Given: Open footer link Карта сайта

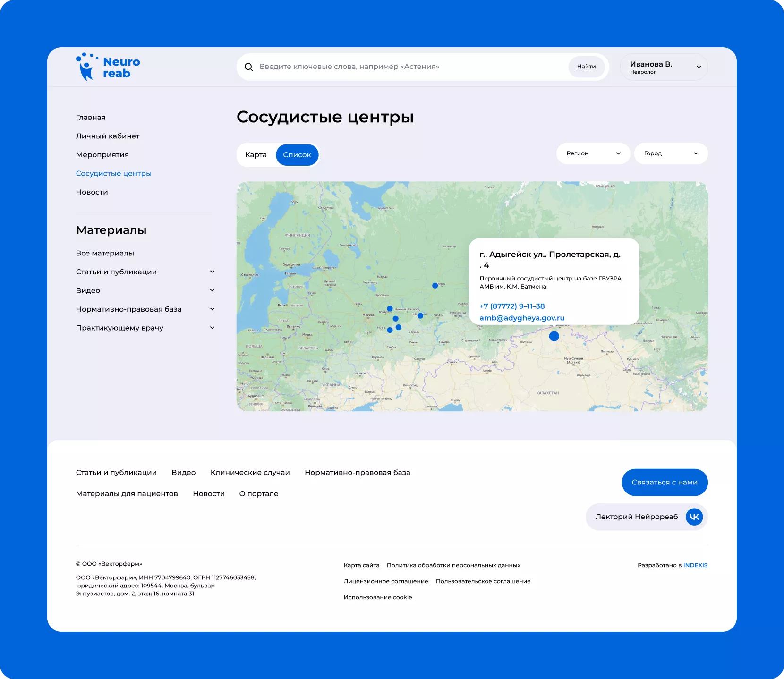Looking at the screenshot, I should click(x=361, y=565).
